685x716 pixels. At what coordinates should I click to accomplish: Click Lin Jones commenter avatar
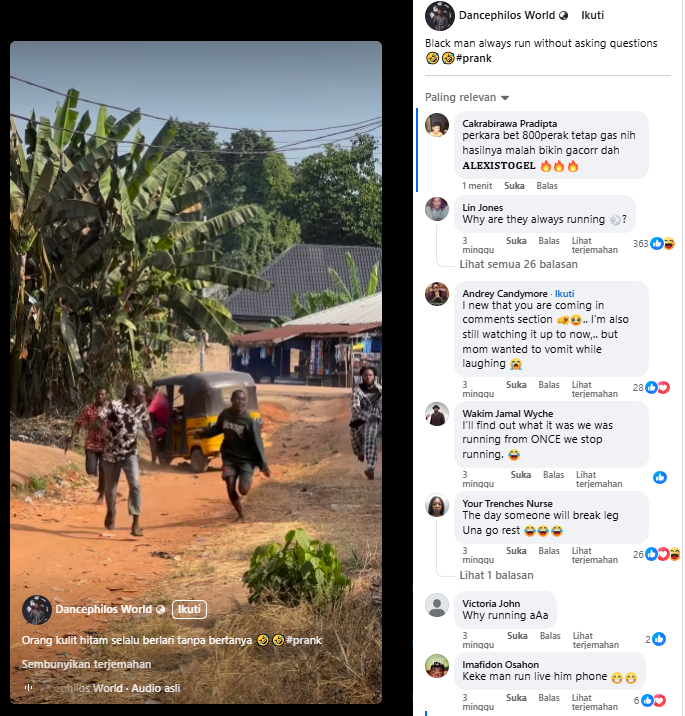tap(437, 209)
